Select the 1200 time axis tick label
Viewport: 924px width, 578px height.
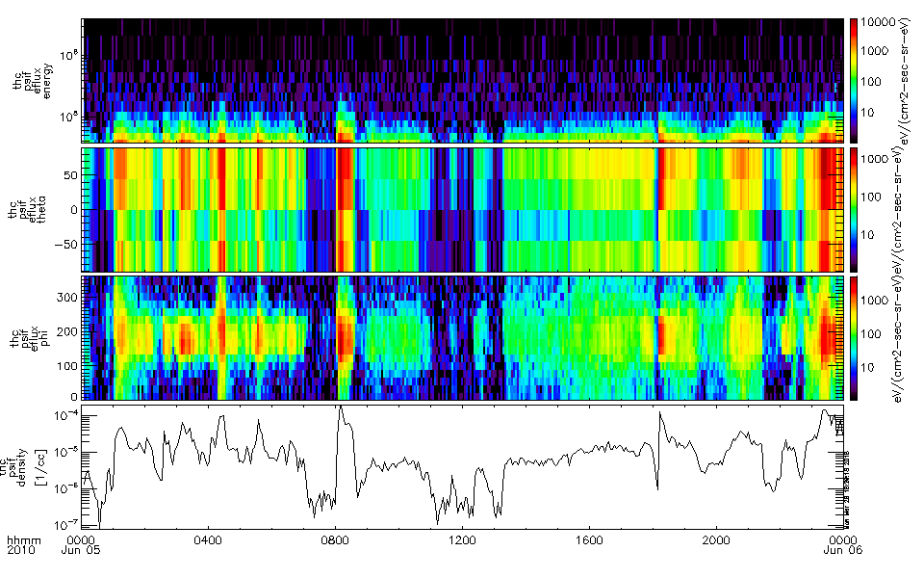click(x=462, y=539)
